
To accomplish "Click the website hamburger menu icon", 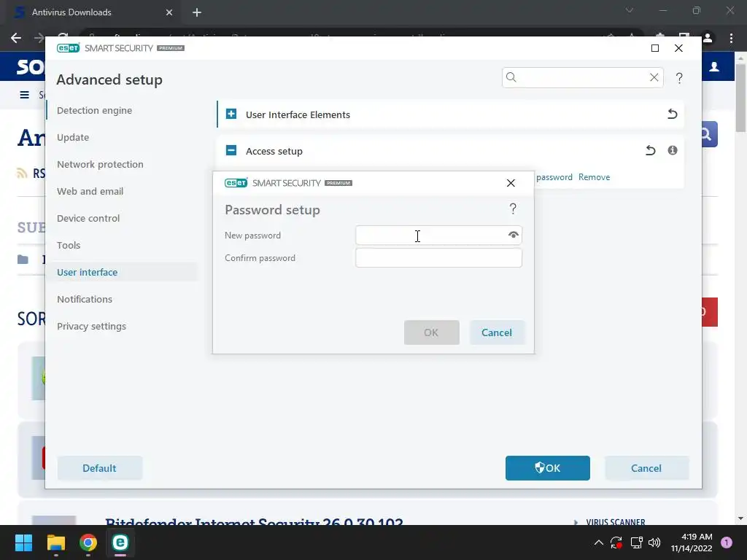I will click(24, 95).
